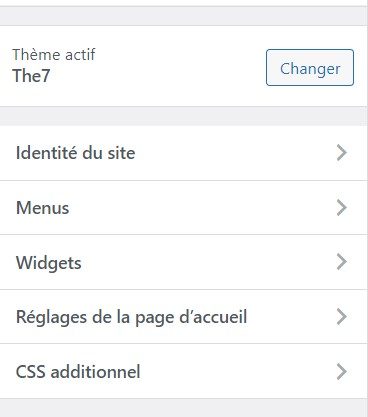The image size is (368, 417).
Task: Click the active theme info panel
Action: 183,66
